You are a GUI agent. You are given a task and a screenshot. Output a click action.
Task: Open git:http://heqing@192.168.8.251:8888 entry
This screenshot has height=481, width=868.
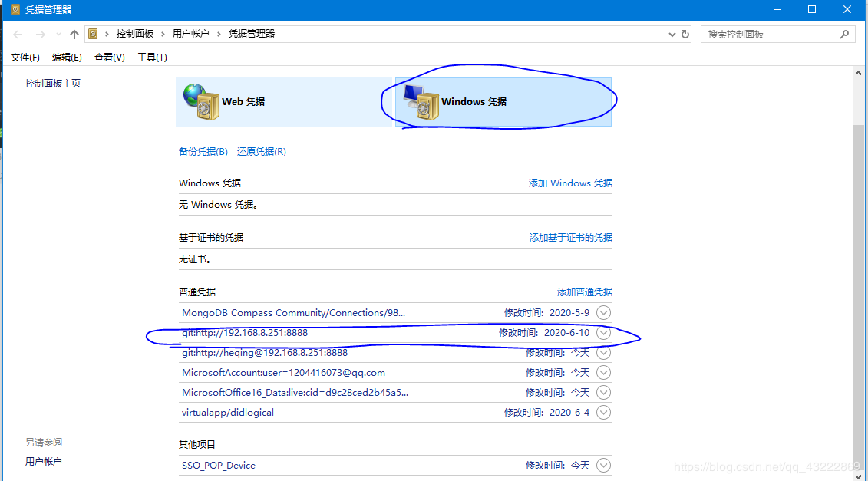[265, 353]
